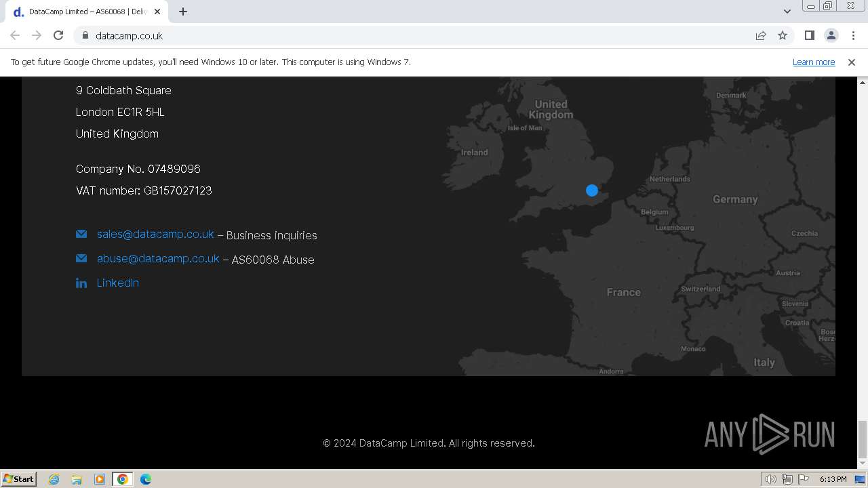Click the LinkedIn logo icon

pyautogui.click(x=81, y=283)
